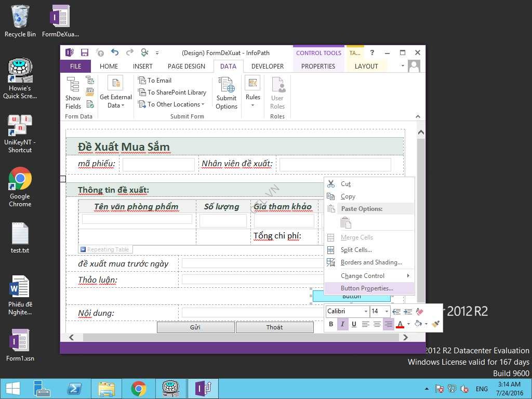Click the Show Fields icon
The width and height of the screenshot is (532, 399).
pos(73,92)
